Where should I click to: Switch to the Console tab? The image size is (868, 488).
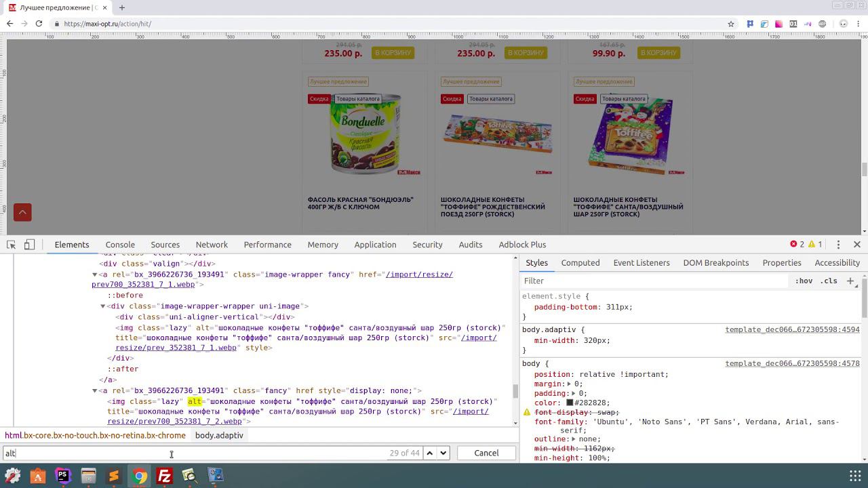(x=120, y=245)
